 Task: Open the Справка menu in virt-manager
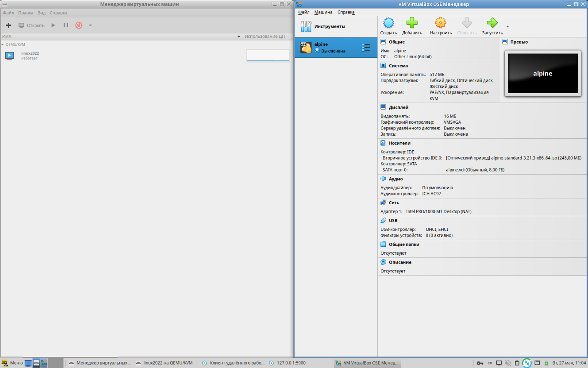point(59,13)
